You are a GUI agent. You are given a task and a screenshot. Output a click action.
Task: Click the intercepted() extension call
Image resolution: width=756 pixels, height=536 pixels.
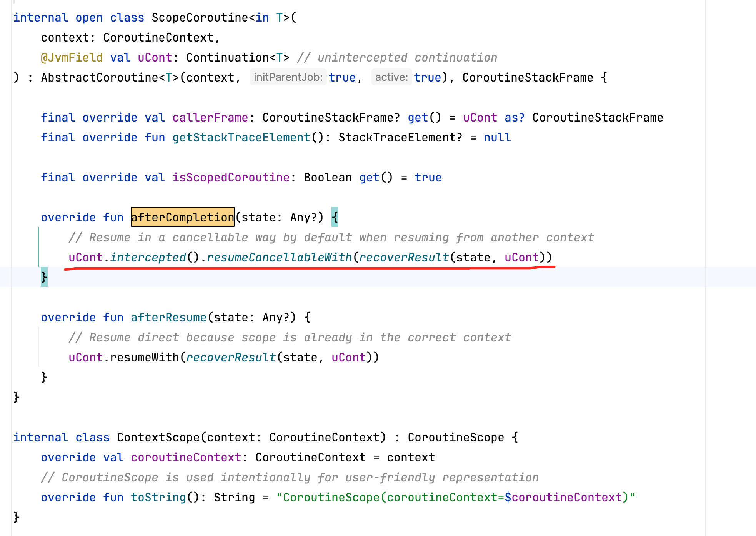pos(148,258)
